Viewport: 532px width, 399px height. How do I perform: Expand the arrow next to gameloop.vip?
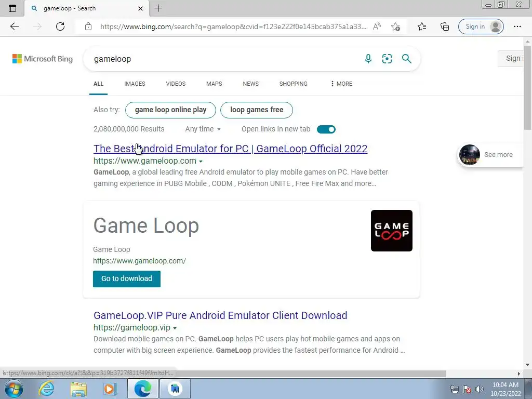point(175,328)
